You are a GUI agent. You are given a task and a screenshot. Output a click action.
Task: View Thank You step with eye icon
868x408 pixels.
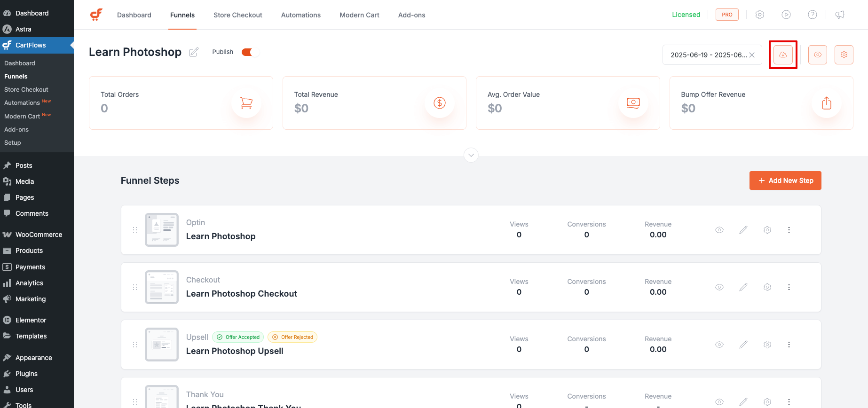click(x=719, y=402)
